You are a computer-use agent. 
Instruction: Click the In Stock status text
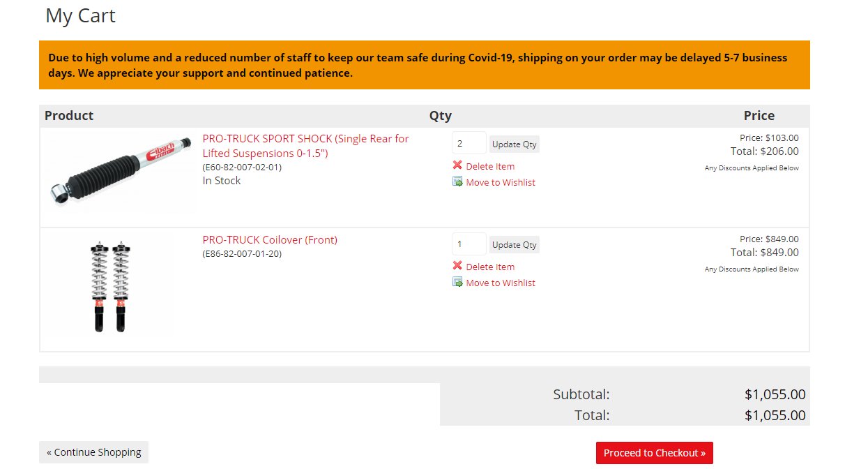[x=222, y=181]
